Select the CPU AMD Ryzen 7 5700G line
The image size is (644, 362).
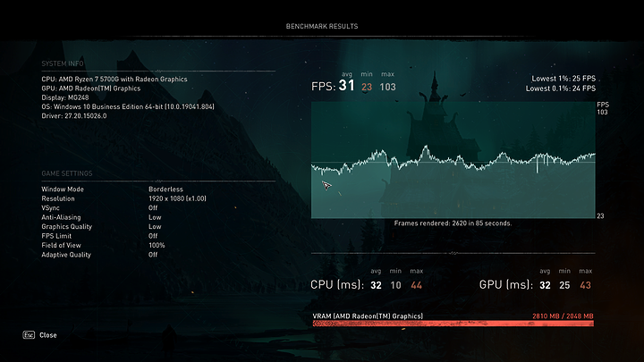coord(114,80)
